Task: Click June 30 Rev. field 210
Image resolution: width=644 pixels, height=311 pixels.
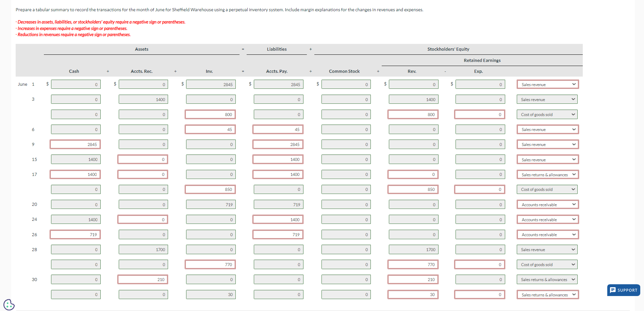Action: (413, 279)
